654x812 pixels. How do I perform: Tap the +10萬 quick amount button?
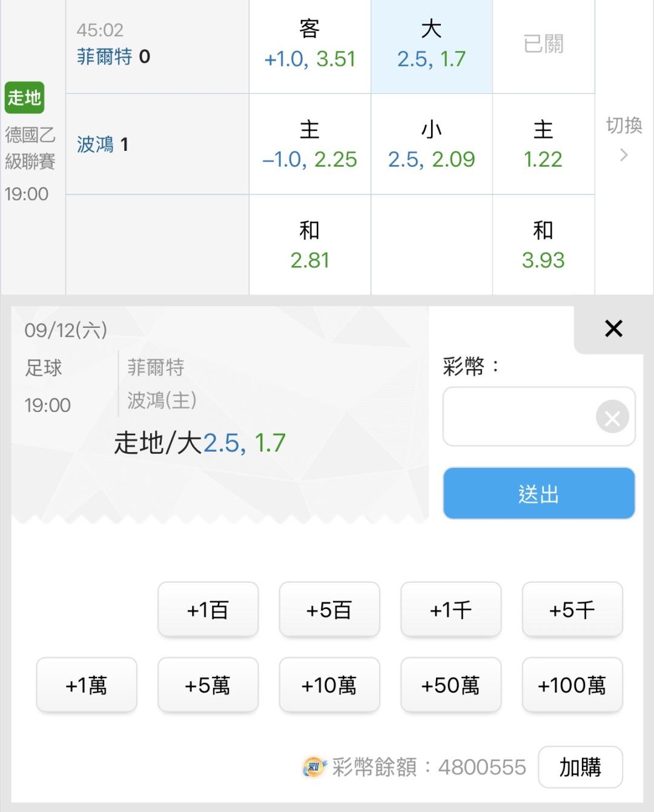point(329,685)
